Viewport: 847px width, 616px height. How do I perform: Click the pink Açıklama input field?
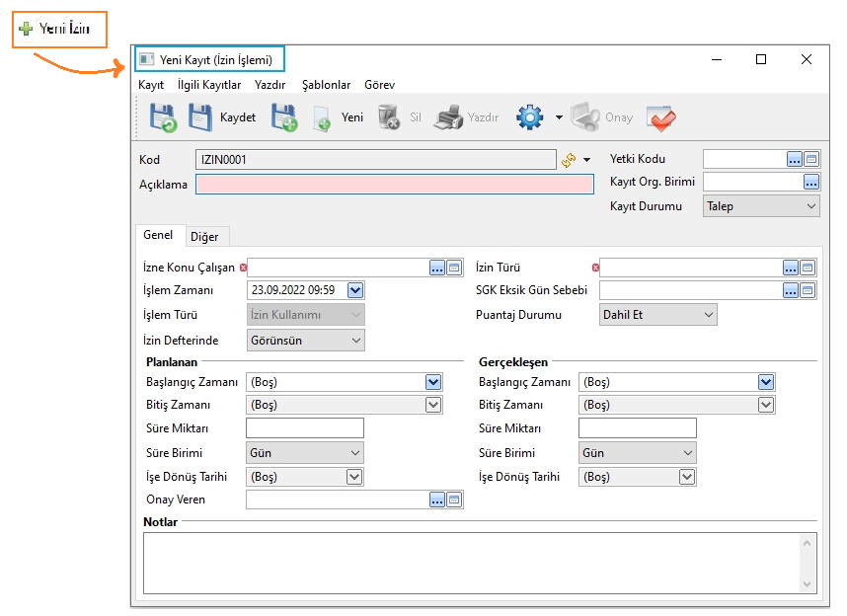(x=395, y=185)
